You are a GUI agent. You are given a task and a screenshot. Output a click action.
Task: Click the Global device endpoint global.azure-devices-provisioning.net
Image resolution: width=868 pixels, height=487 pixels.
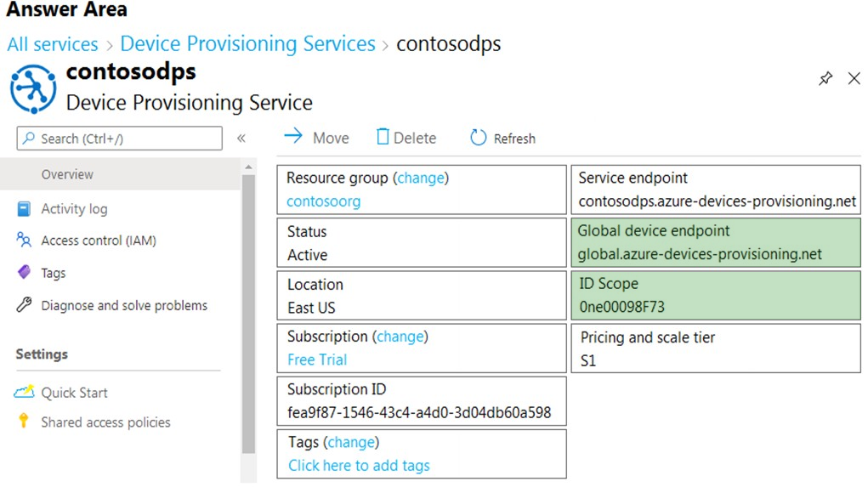[x=700, y=255]
